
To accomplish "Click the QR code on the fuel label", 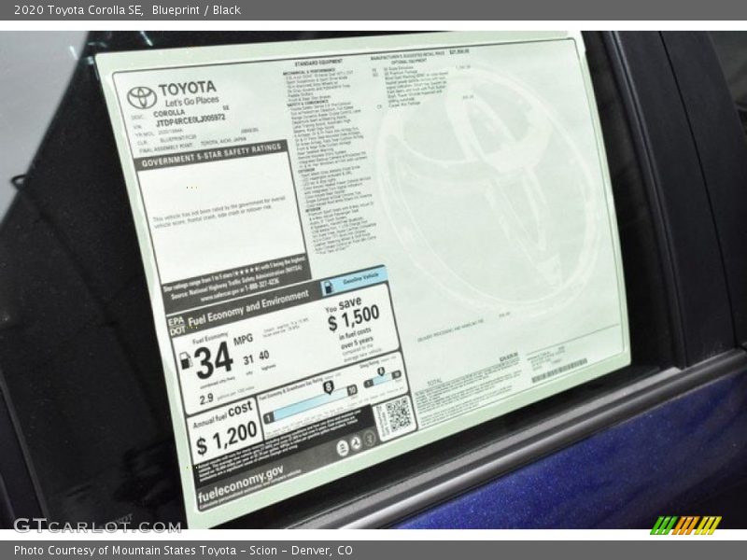I will click(395, 416).
